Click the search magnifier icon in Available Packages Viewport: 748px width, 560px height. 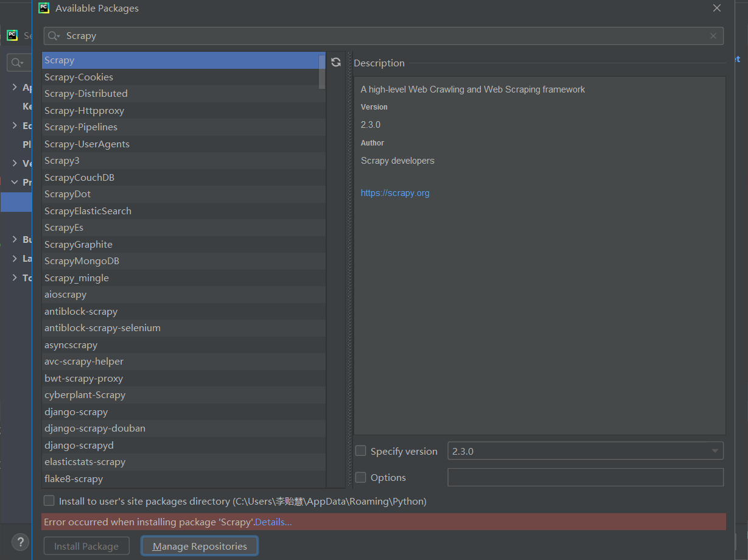coord(54,36)
